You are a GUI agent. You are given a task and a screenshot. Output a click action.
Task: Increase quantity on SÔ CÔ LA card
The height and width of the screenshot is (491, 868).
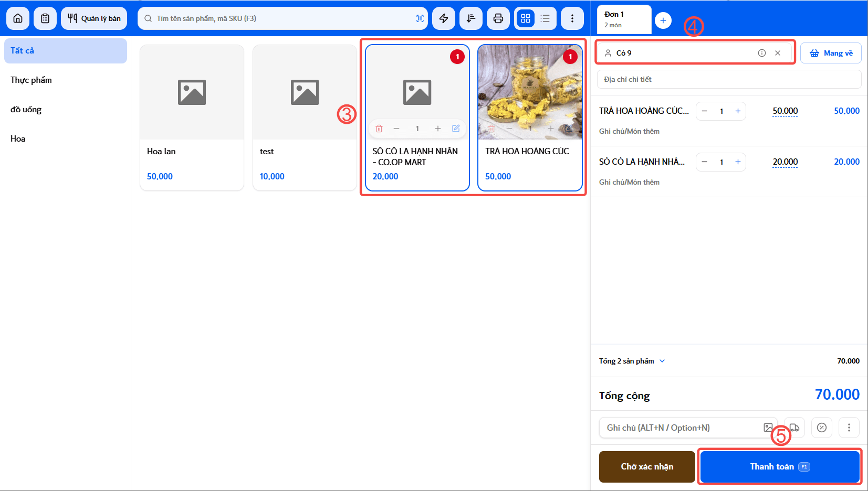(x=438, y=129)
